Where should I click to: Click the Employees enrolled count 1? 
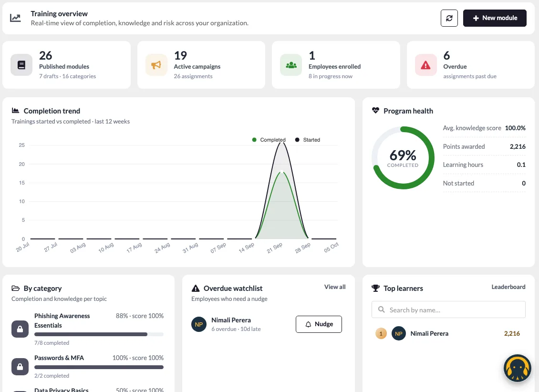coord(312,55)
